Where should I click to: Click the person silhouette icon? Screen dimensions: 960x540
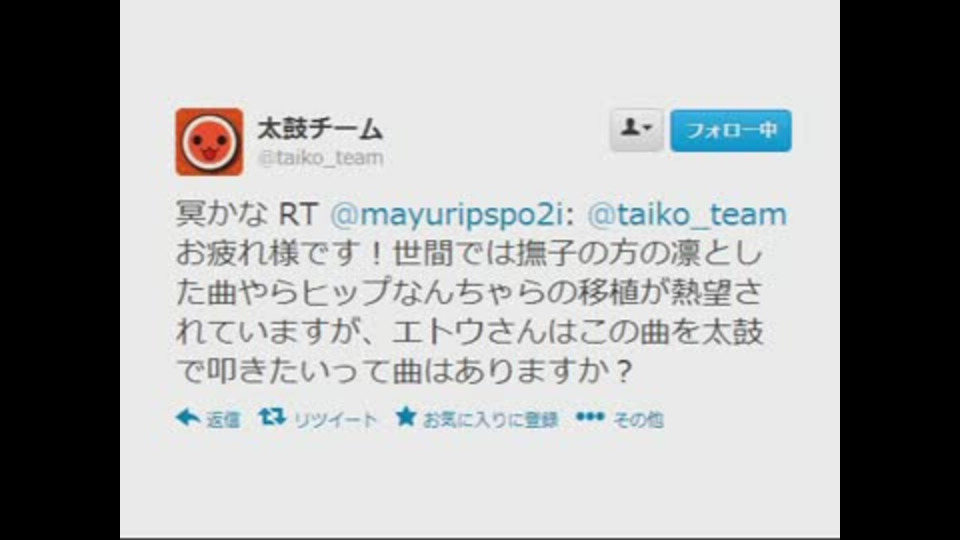click(630, 127)
